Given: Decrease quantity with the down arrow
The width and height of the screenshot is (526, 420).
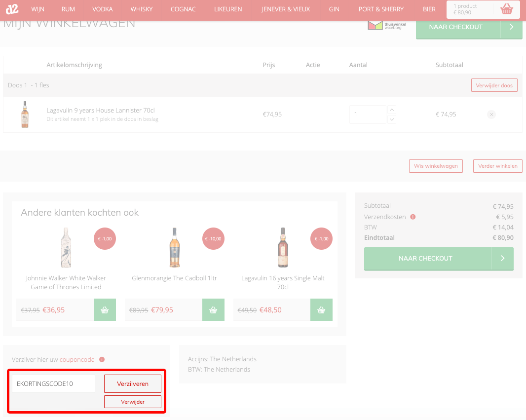Looking at the screenshot, I should pos(391,119).
